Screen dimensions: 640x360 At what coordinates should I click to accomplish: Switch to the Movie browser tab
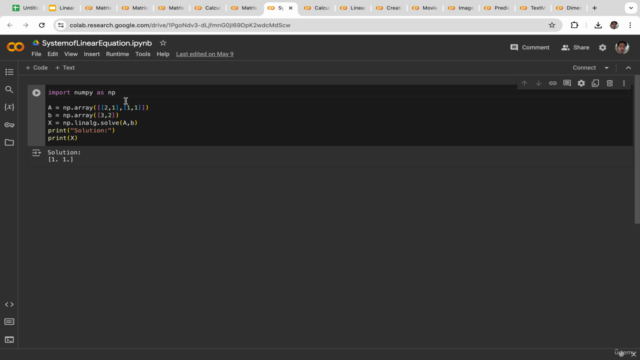point(425,8)
